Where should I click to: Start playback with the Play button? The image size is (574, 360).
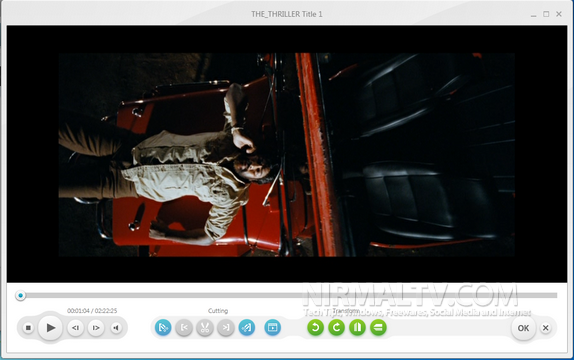click(51, 328)
